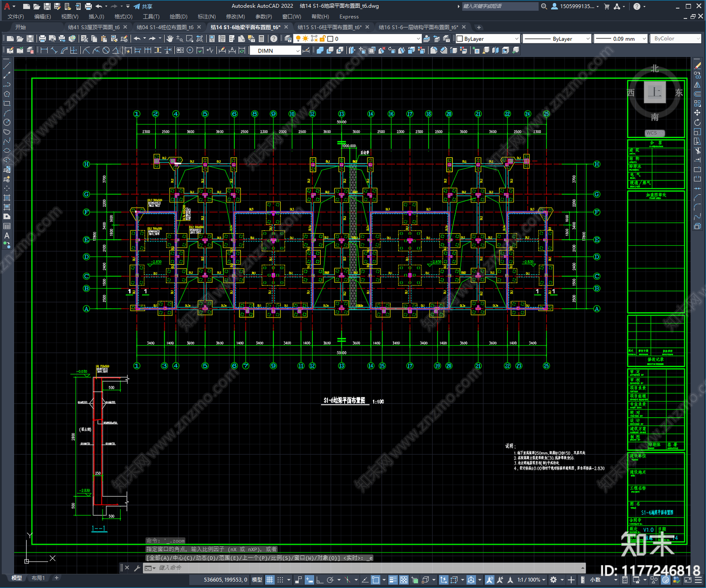
Task: Click the Undo arrow in quick access toolbar
Action: [x=99, y=6]
